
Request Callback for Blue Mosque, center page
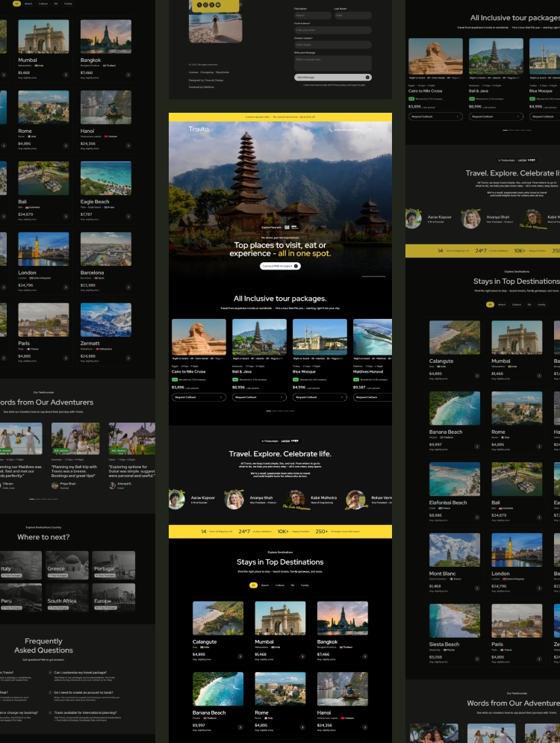coord(320,397)
